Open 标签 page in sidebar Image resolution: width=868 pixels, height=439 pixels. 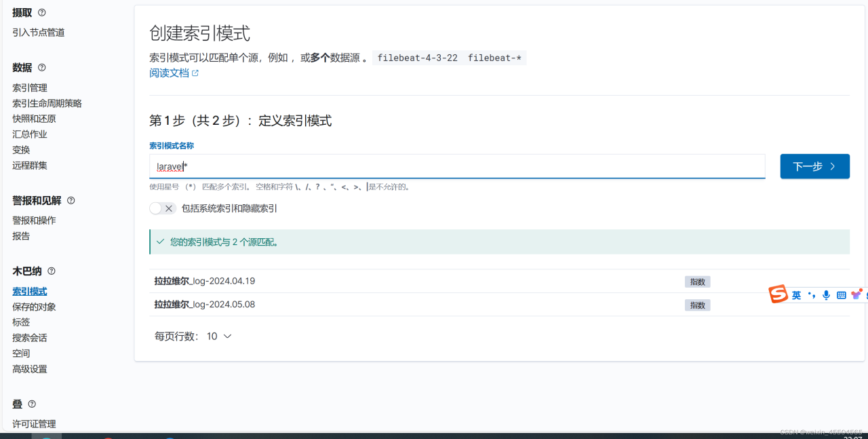coord(21,322)
